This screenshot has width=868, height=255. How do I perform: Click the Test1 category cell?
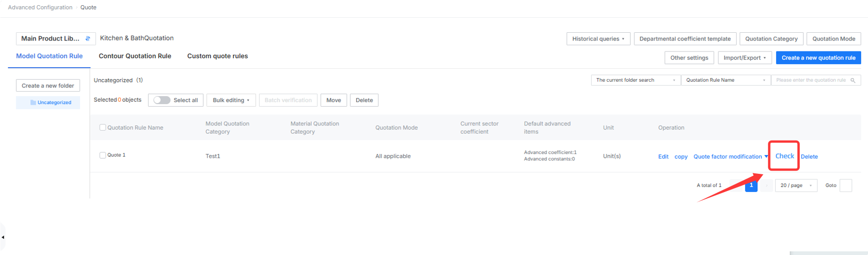pos(213,156)
